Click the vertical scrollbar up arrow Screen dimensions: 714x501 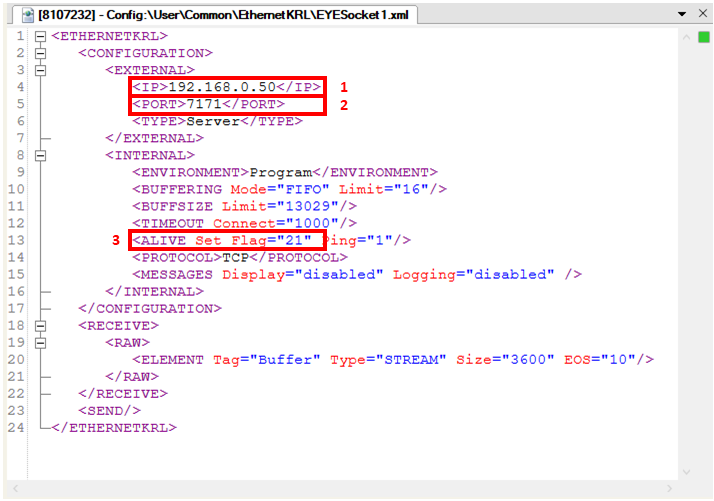click(x=686, y=37)
